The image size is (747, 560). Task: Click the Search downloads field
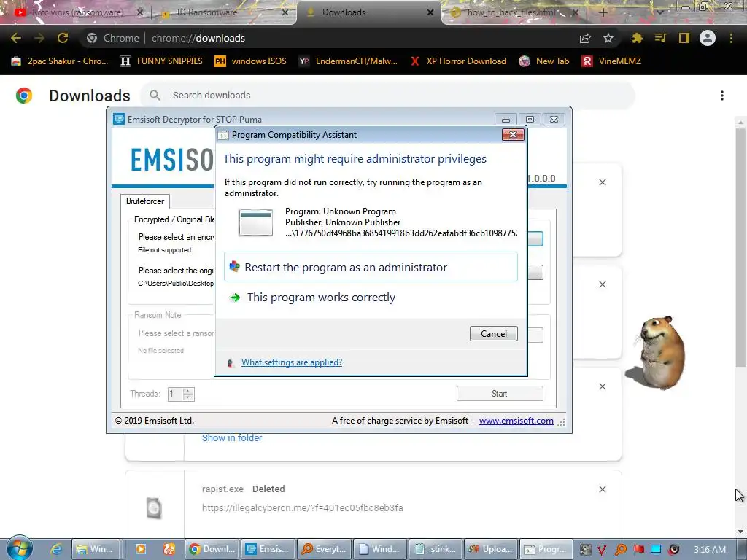[387, 96]
